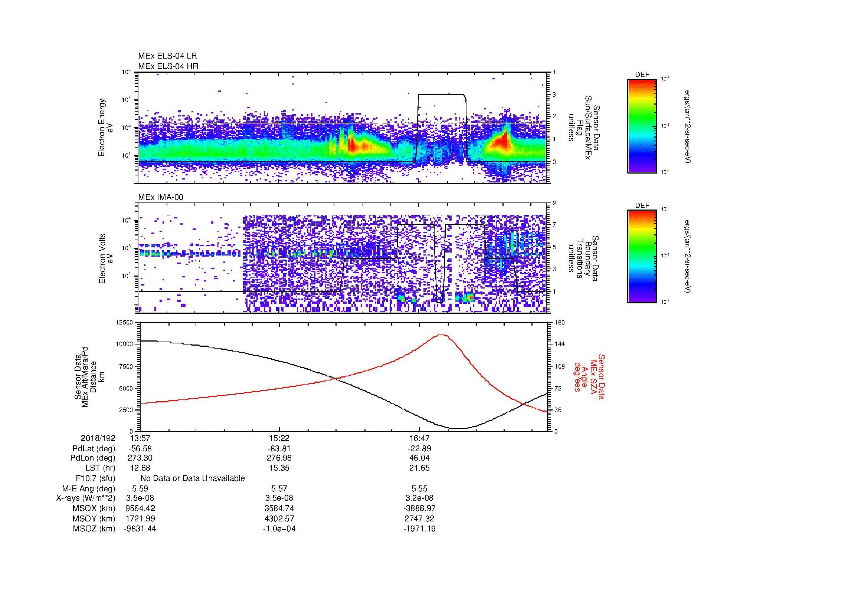Click PdLon value 273.30
This screenshot has height=613, width=868.
pos(140,458)
